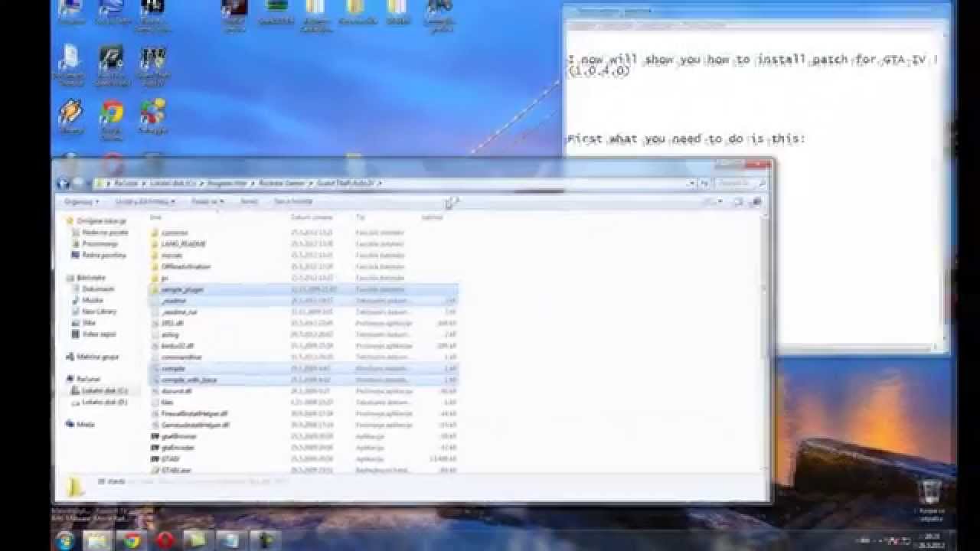
Task: Open the address bar history dropdown
Action: tap(692, 184)
